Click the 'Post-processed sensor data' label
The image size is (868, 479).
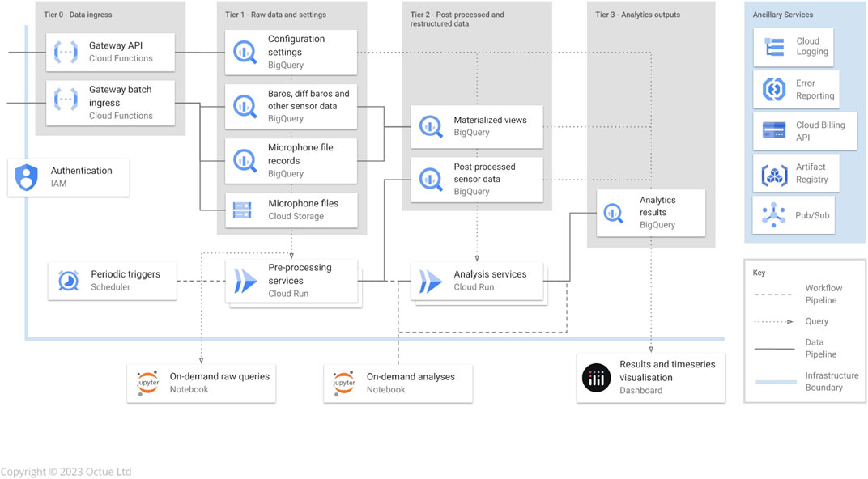click(x=484, y=172)
